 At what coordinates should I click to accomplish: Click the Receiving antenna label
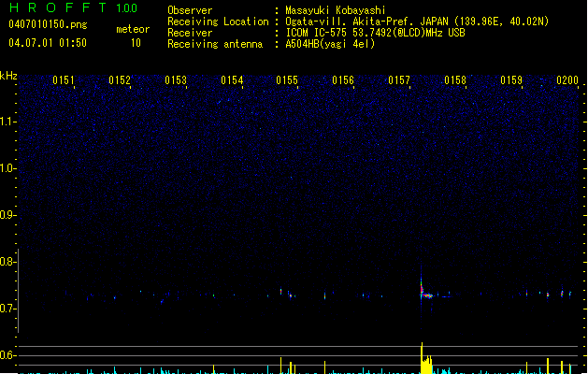coord(215,44)
